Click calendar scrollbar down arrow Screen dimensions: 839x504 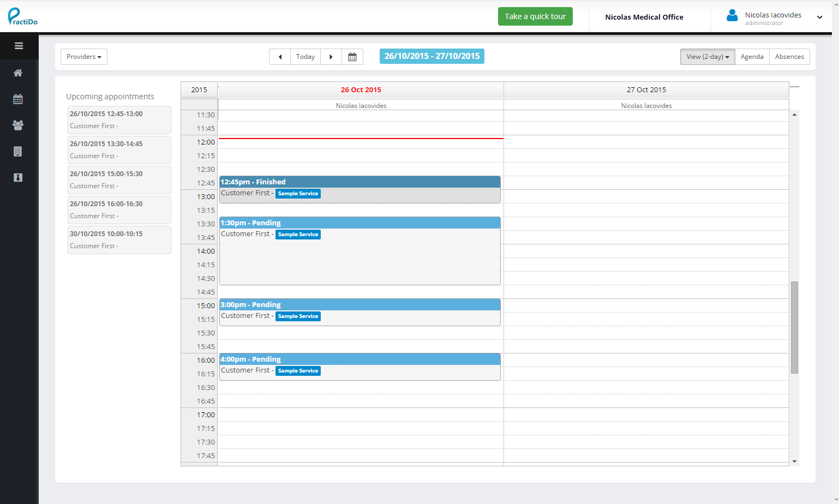(794, 461)
